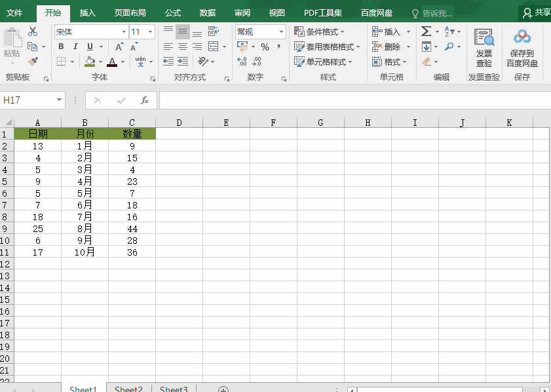551x392 pixels.
Task: Click Delete cells (删除) button
Action: pos(386,47)
